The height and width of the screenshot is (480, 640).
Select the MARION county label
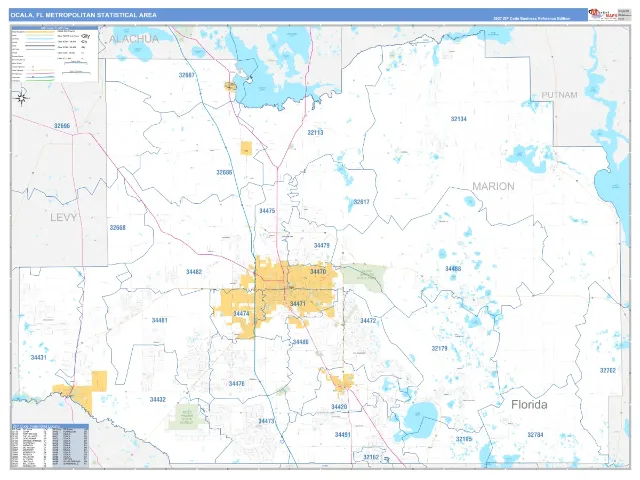point(493,186)
